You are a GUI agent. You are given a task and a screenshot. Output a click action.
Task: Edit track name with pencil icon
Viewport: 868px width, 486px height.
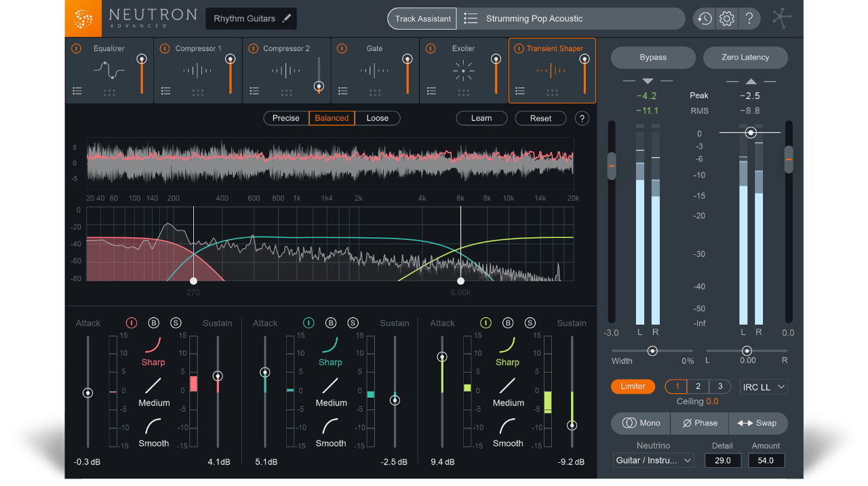[x=287, y=18]
